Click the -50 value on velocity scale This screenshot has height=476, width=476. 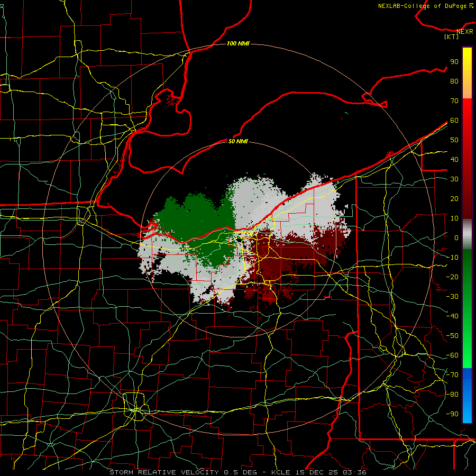point(452,336)
